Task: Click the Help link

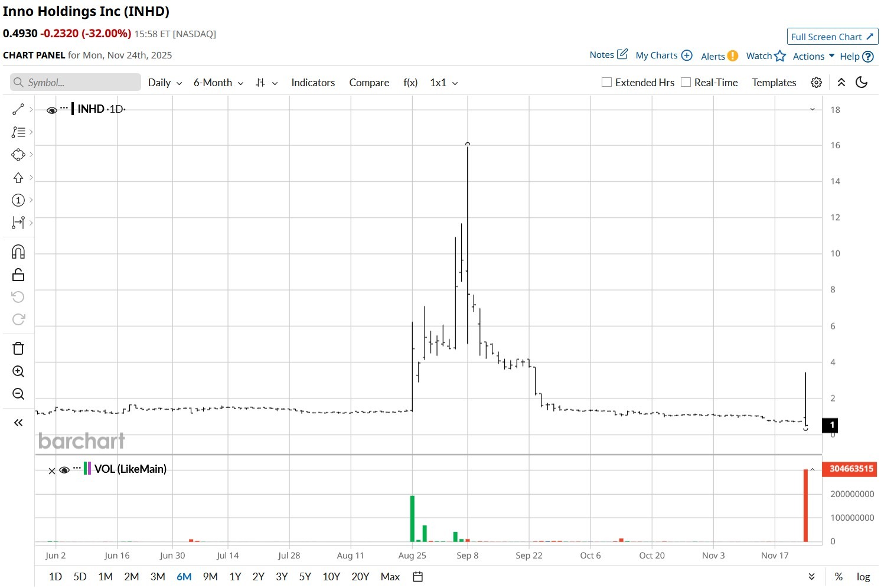Action: 850,57
